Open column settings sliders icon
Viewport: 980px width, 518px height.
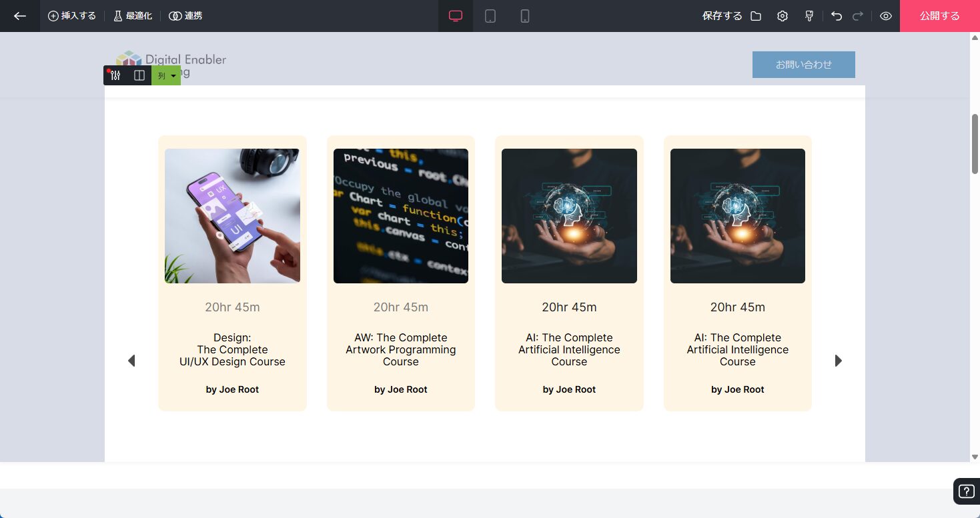(x=115, y=76)
